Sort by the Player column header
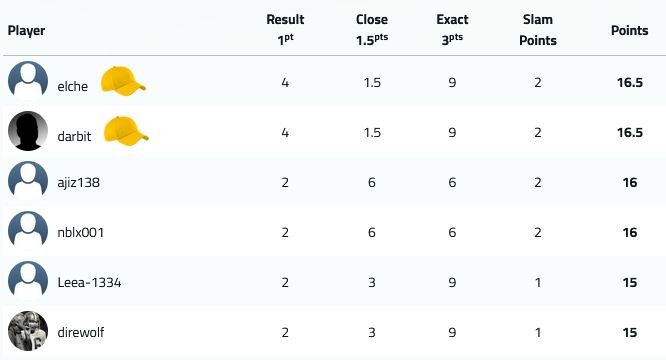This screenshot has height=360, width=666. [26, 31]
